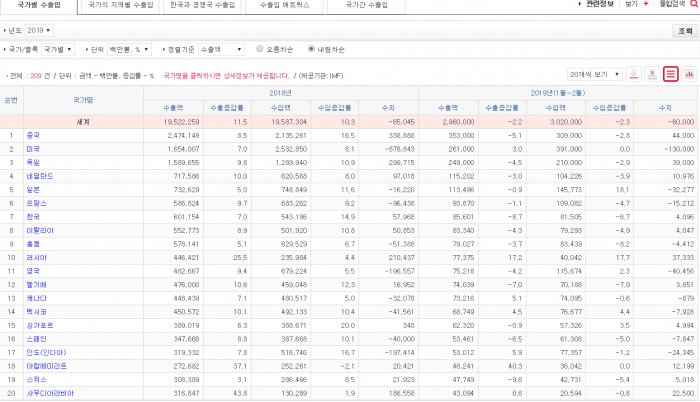Open the 한국과 경쟁국 수출입 tab
Viewport: 700px width, 402px height.
[204, 6]
